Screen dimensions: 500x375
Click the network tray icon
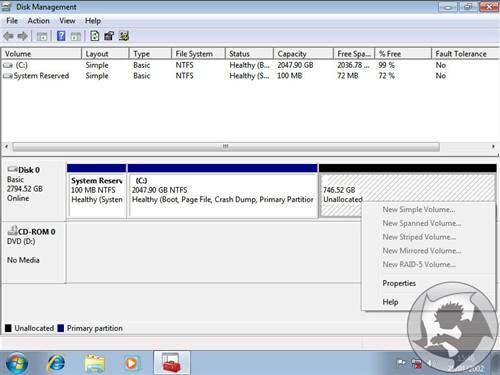416,363
